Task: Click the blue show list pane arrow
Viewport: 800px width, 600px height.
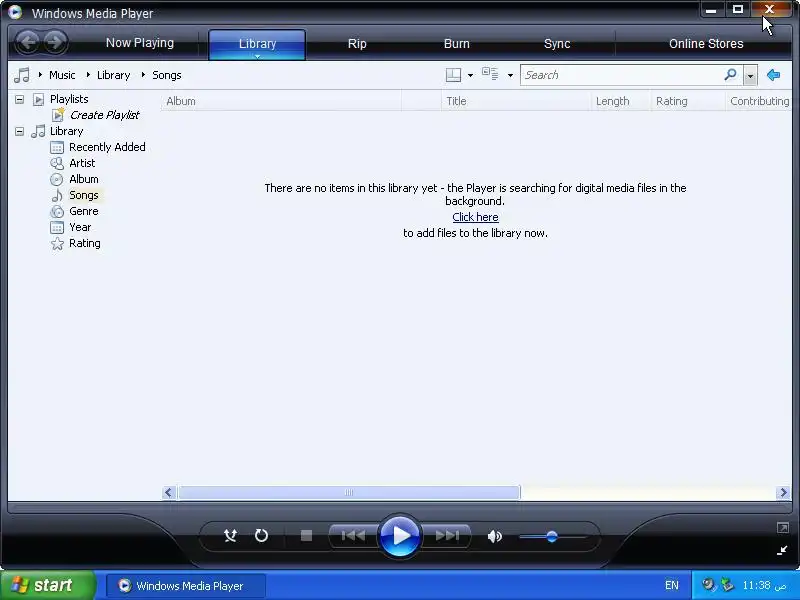Action: [x=773, y=75]
